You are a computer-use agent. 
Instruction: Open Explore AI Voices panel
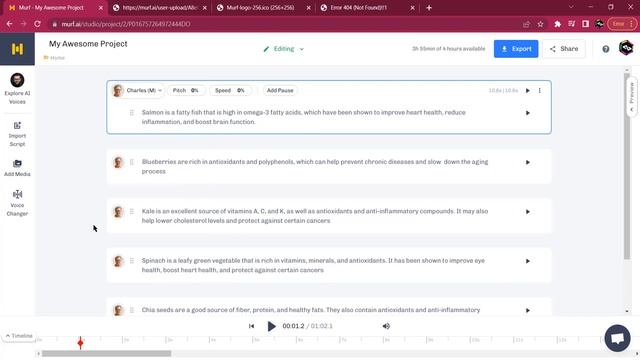click(17, 89)
